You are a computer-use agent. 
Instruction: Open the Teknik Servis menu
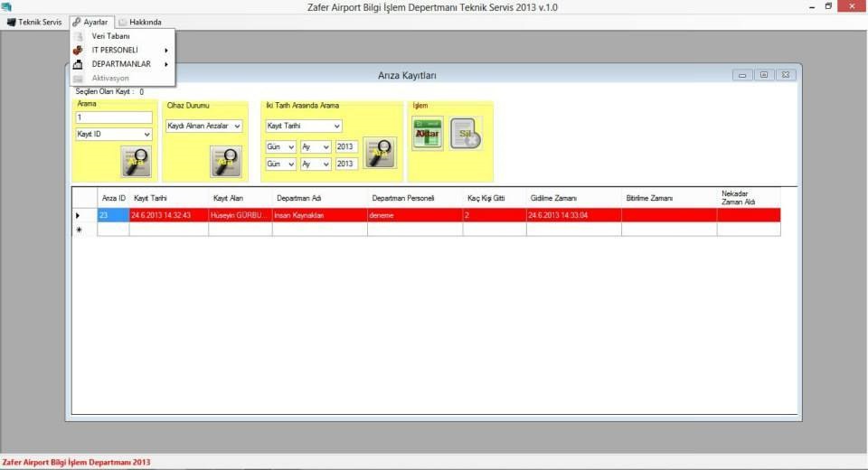pyautogui.click(x=34, y=22)
